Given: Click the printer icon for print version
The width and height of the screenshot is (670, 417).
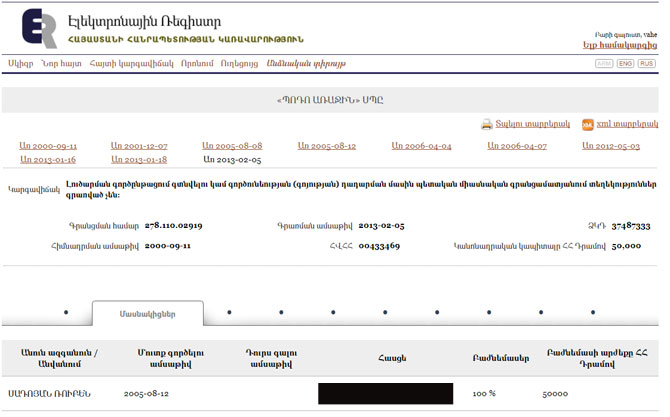Looking at the screenshot, I should 487,124.
